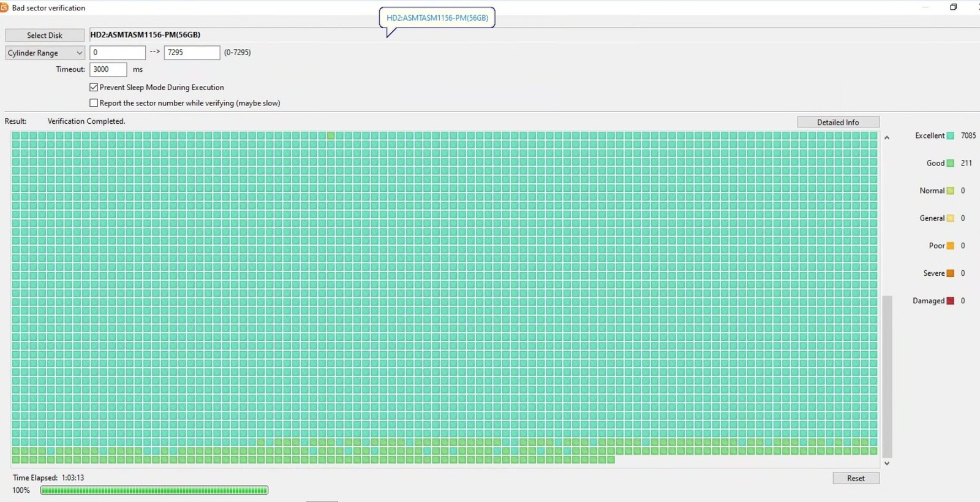The width and height of the screenshot is (980, 502).
Task: Uncheck Prevent Sleep Mode During Execution
Action: click(94, 87)
